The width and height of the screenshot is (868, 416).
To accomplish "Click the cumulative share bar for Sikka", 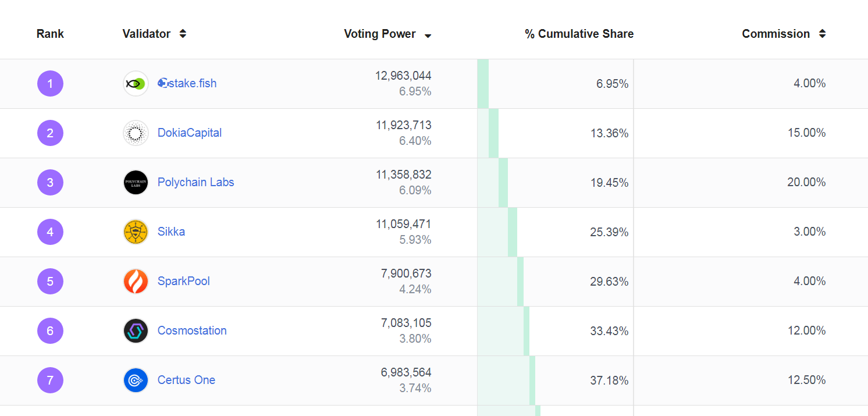I will pyautogui.click(x=513, y=232).
